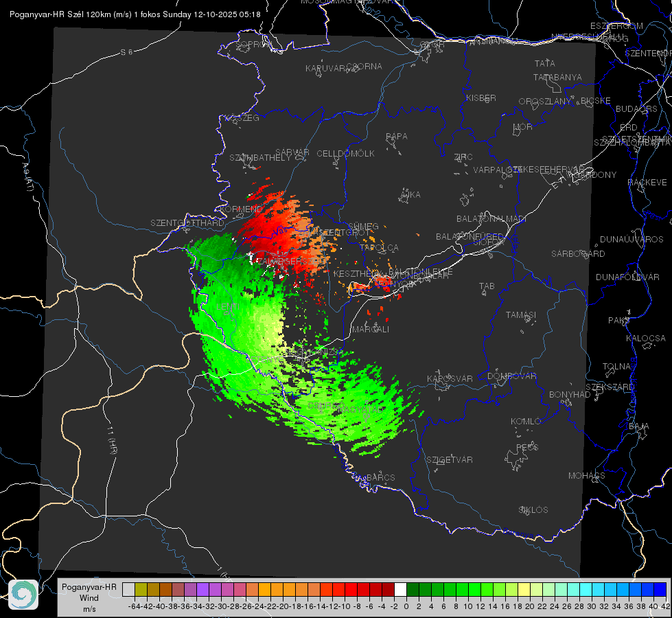Pick the light gray first legend swatch
672x618 pixels.
[128, 589]
